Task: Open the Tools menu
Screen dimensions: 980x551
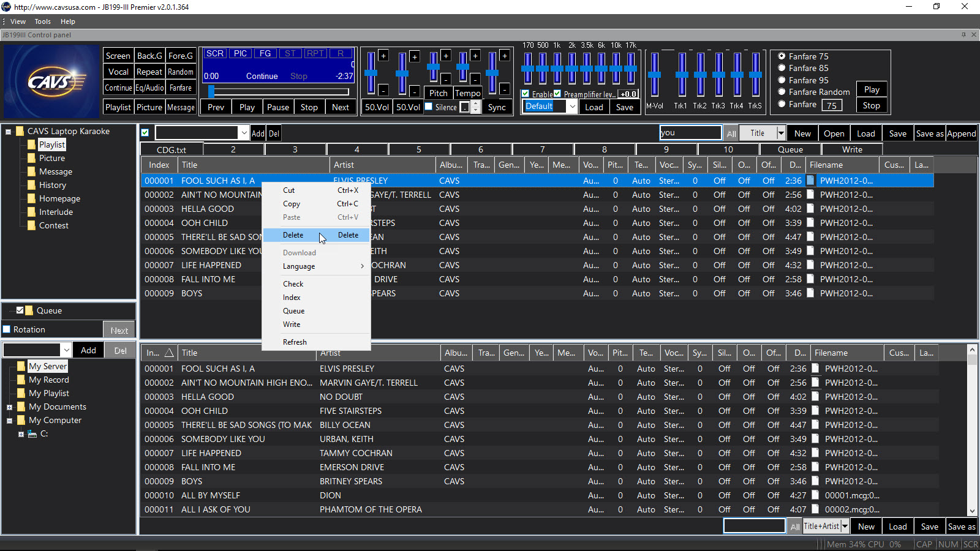Action: coord(42,21)
